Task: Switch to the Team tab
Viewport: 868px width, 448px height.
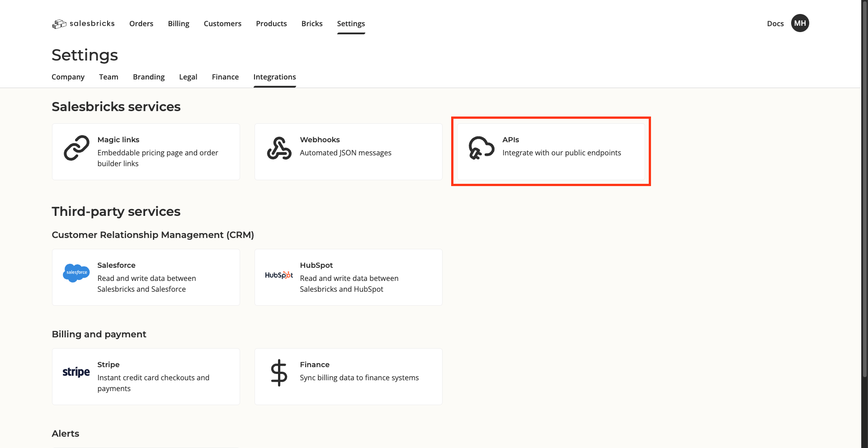Action: point(108,77)
